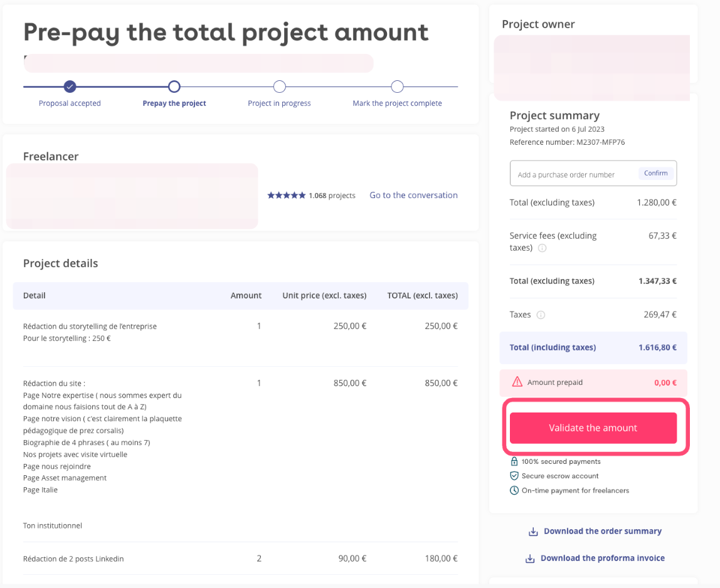The height and width of the screenshot is (588, 720).
Task: Click the warning triangle next to Amount prepaid
Action: pos(517,382)
